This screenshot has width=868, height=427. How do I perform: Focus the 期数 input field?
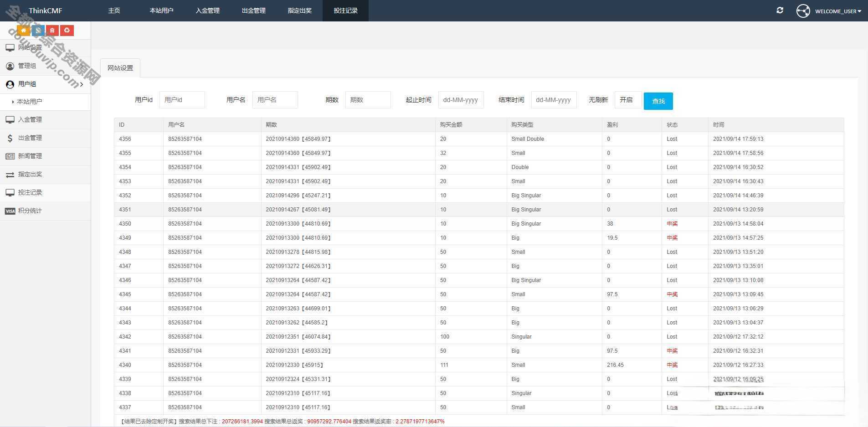tap(368, 100)
